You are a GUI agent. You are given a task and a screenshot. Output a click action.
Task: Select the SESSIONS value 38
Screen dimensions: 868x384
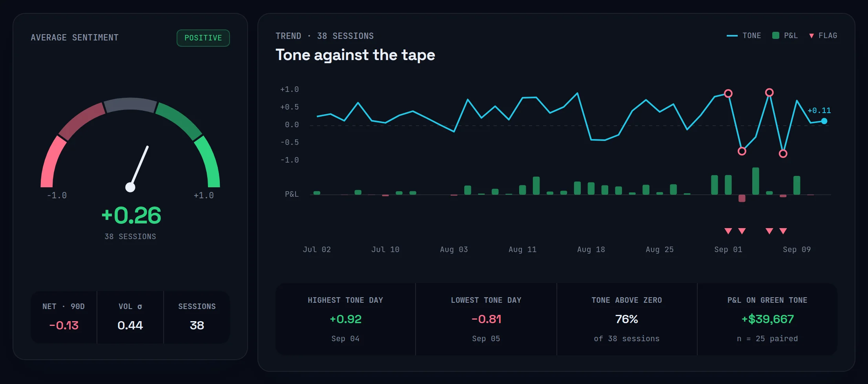(x=197, y=325)
